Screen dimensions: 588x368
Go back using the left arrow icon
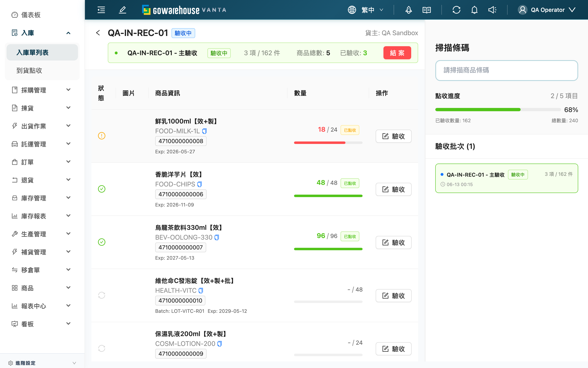tap(98, 33)
